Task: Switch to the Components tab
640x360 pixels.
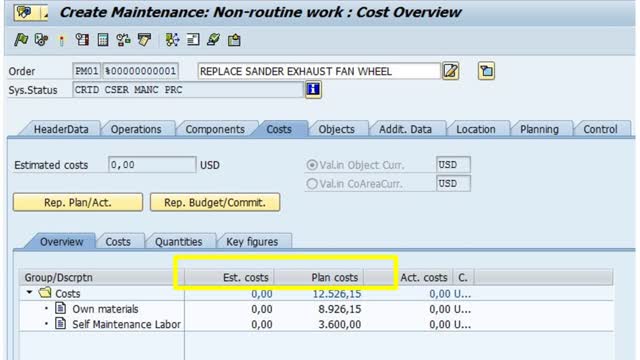Action: (215, 129)
